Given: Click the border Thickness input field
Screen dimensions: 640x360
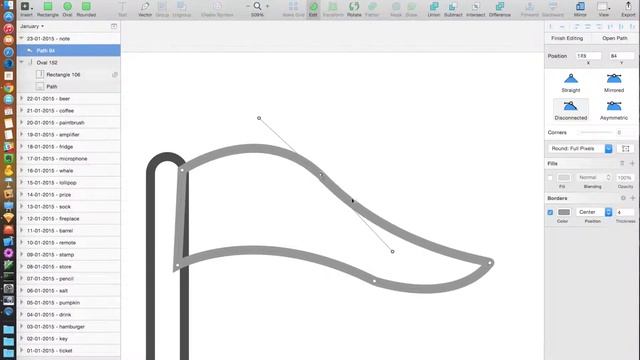Looking at the screenshot, I should tap(625, 212).
